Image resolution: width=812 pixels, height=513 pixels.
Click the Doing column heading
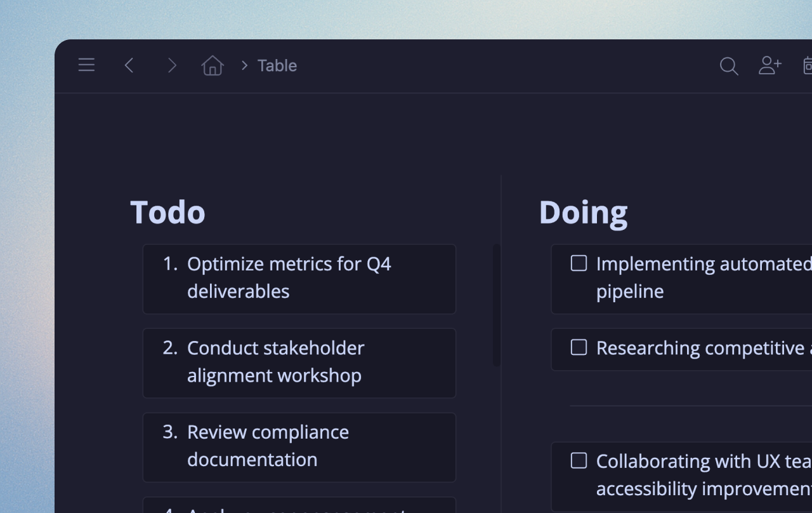pos(583,212)
